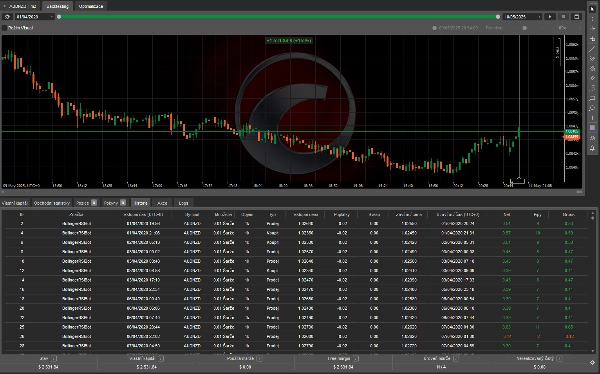Image resolution: width=600 pixels, height=374 pixels.
Task: Select the history row with ID 10
Action: pos(297,261)
